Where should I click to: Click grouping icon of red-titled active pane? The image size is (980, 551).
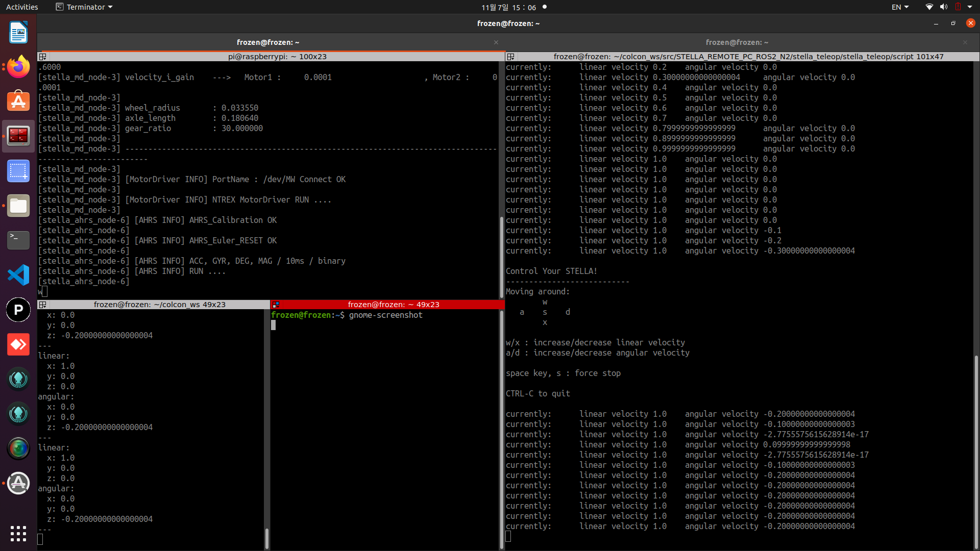(x=276, y=305)
